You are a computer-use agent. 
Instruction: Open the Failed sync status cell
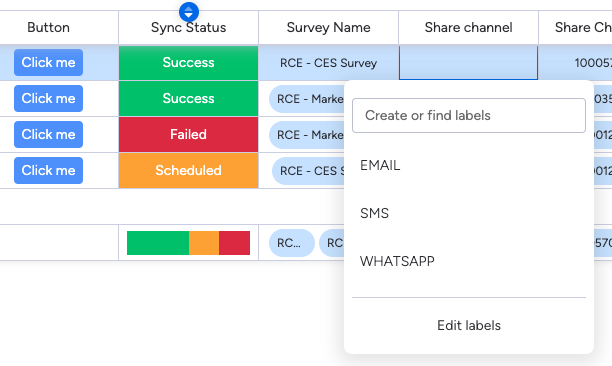(x=189, y=135)
